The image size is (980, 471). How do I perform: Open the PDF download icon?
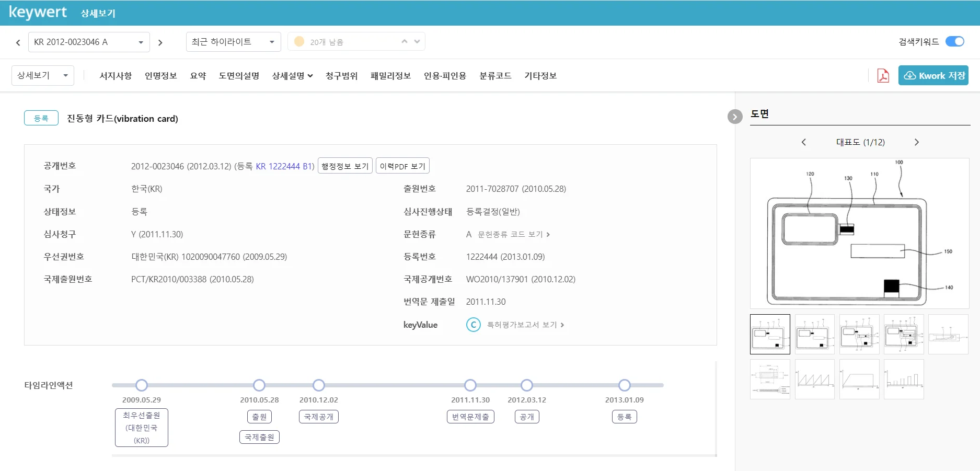(883, 76)
